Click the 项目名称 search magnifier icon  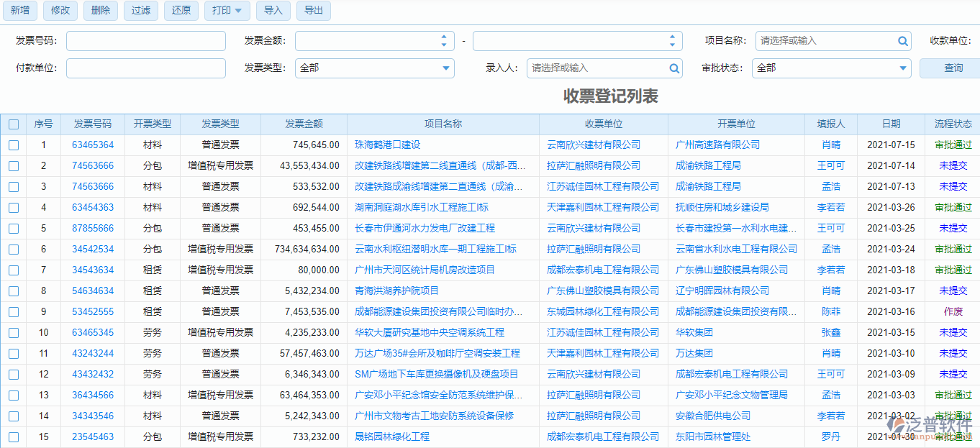click(902, 41)
